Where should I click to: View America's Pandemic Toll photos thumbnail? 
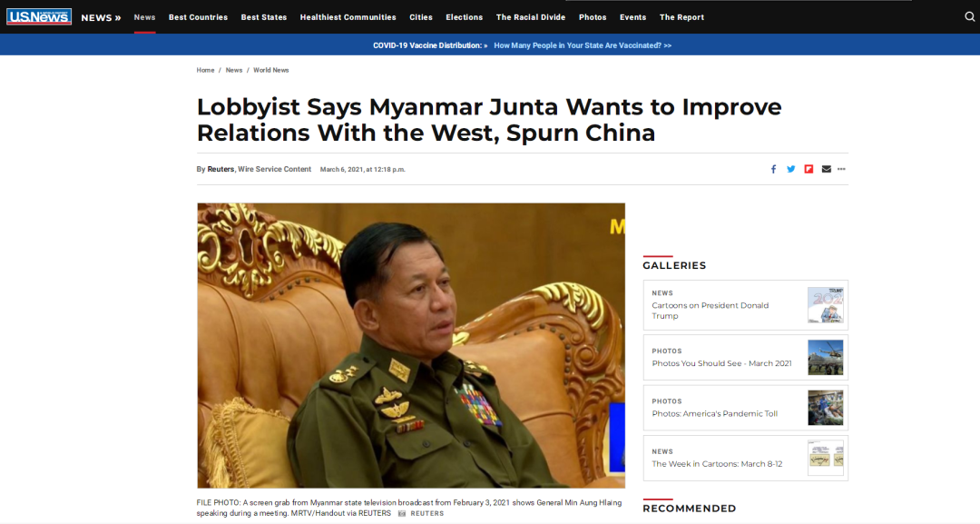825,408
